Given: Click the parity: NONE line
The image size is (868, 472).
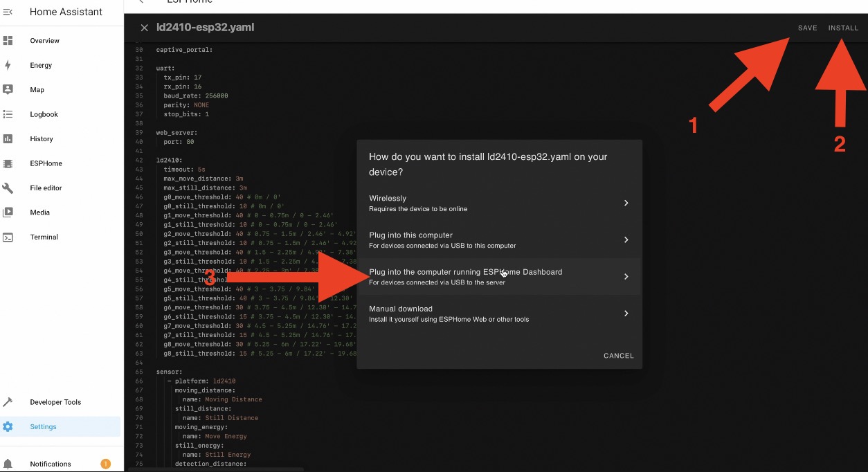Looking at the screenshot, I should click(186, 105).
